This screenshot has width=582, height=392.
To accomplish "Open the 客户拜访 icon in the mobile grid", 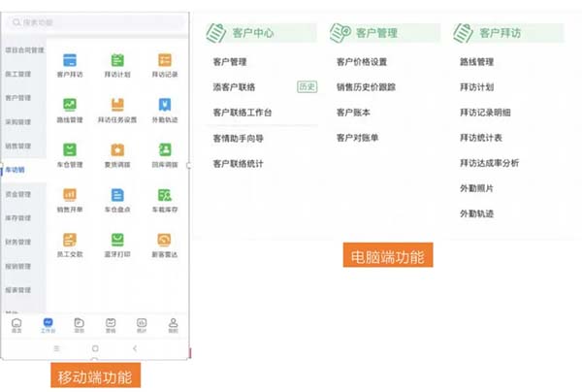I will [70, 60].
